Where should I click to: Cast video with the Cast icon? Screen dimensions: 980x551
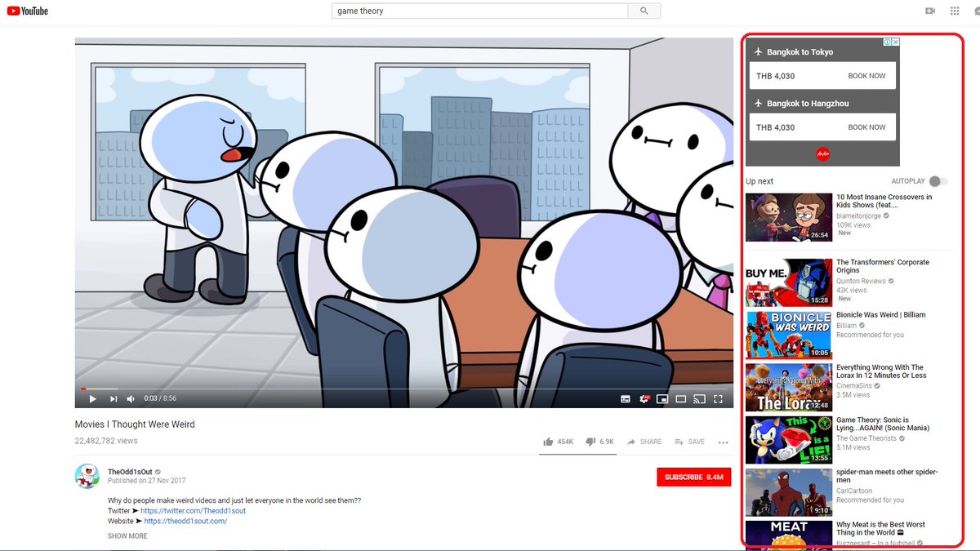tap(699, 399)
